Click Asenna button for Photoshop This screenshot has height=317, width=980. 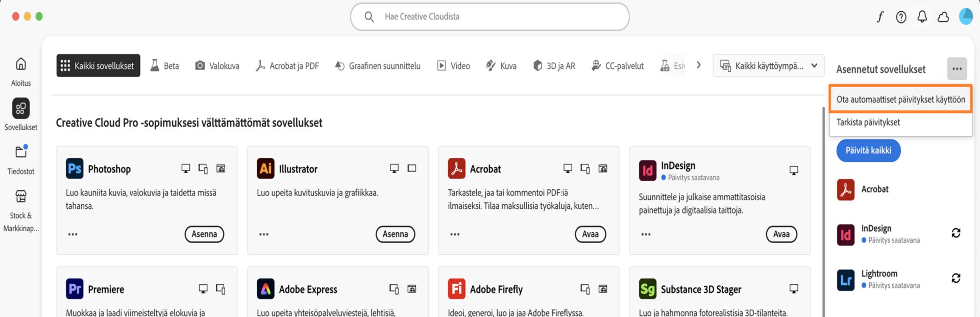204,234
